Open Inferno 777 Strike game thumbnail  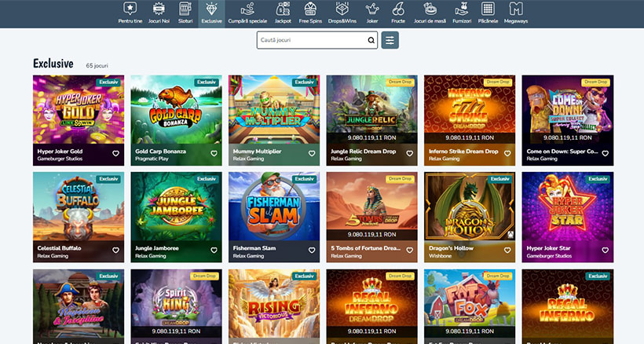(x=470, y=109)
